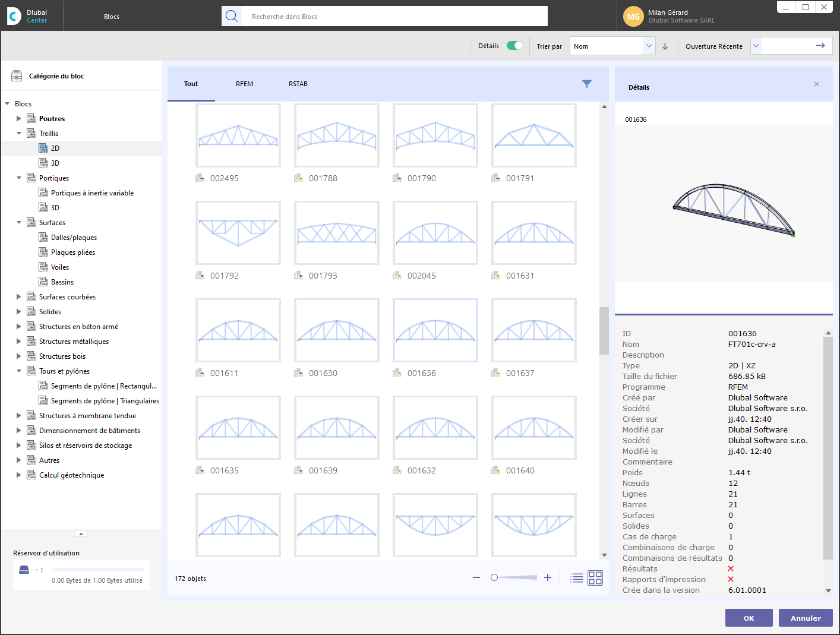This screenshot has height=635, width=840.
Task: Click the Bassins category icon
Action: [x=43, y=282]
